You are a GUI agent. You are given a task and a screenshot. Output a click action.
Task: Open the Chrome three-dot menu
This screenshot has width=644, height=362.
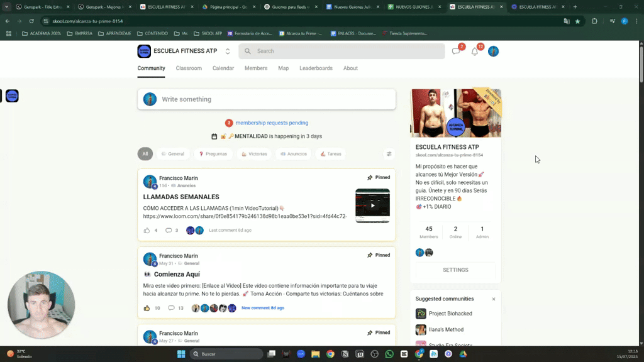(636, 21)
